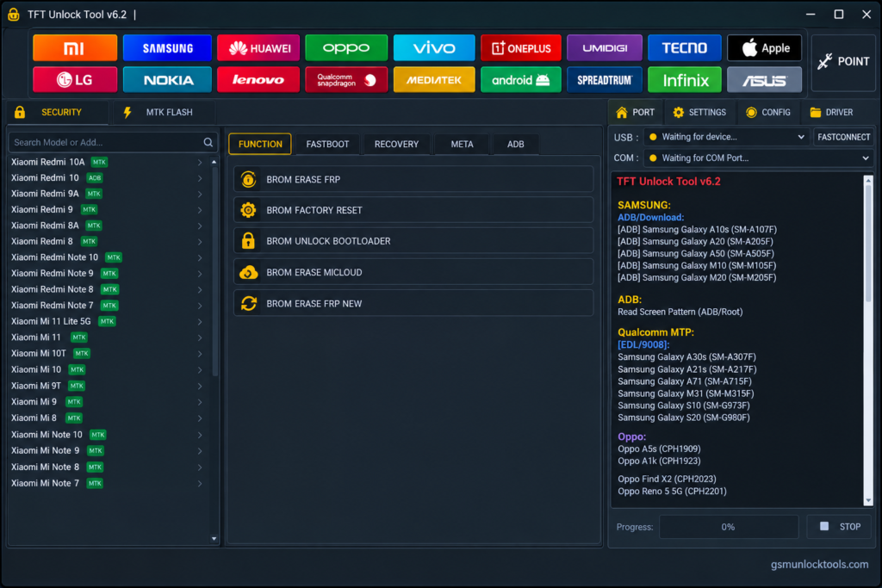Open the USB device dropdown
Viewport: 882px width, 588px height.
click(726, 137)
